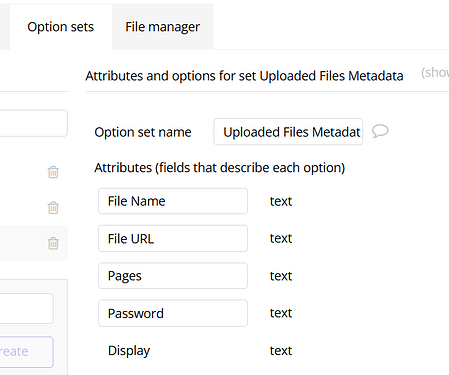Click the middle trash icon in the option set list

point(53,207)
